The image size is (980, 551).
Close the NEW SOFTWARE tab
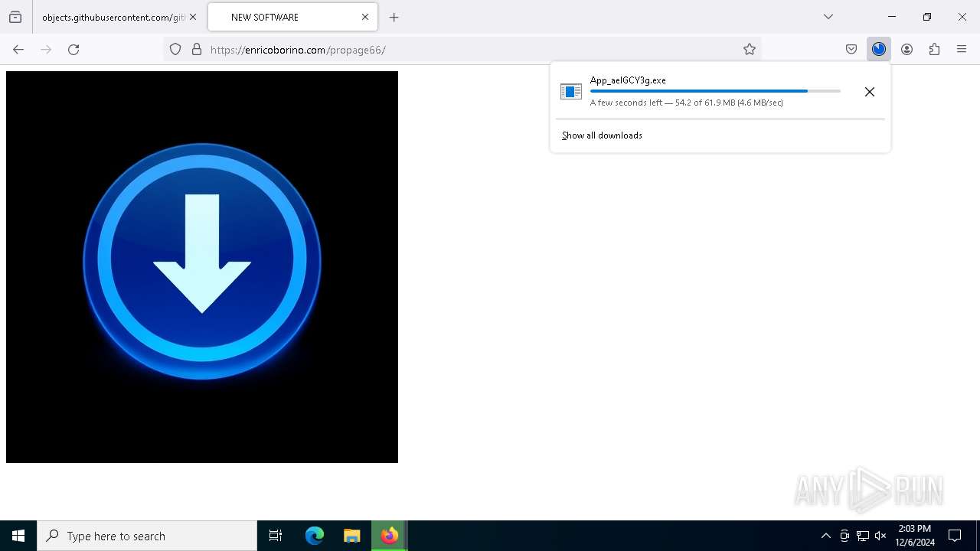365,17
